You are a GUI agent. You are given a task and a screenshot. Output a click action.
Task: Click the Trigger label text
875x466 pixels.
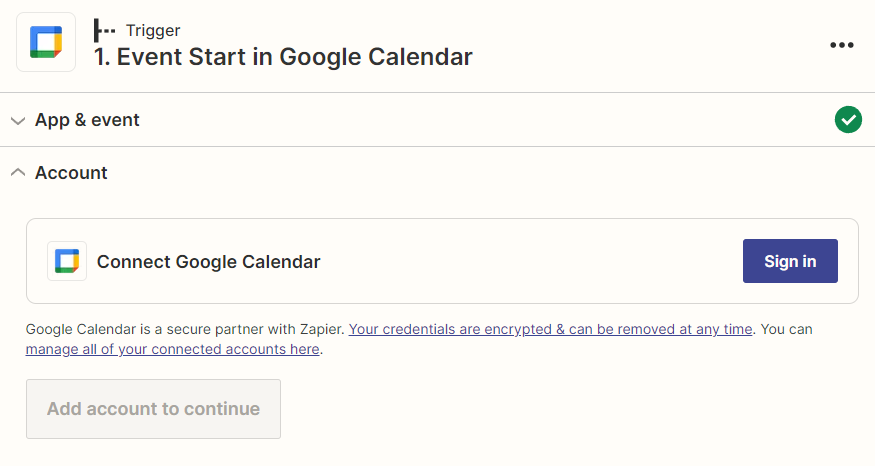[153, 30]
